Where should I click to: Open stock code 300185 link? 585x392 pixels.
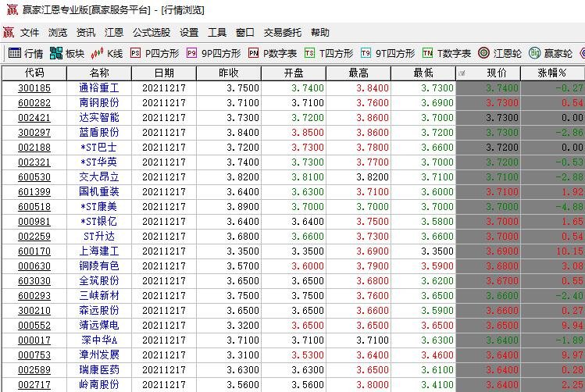[x=34, y=88]
